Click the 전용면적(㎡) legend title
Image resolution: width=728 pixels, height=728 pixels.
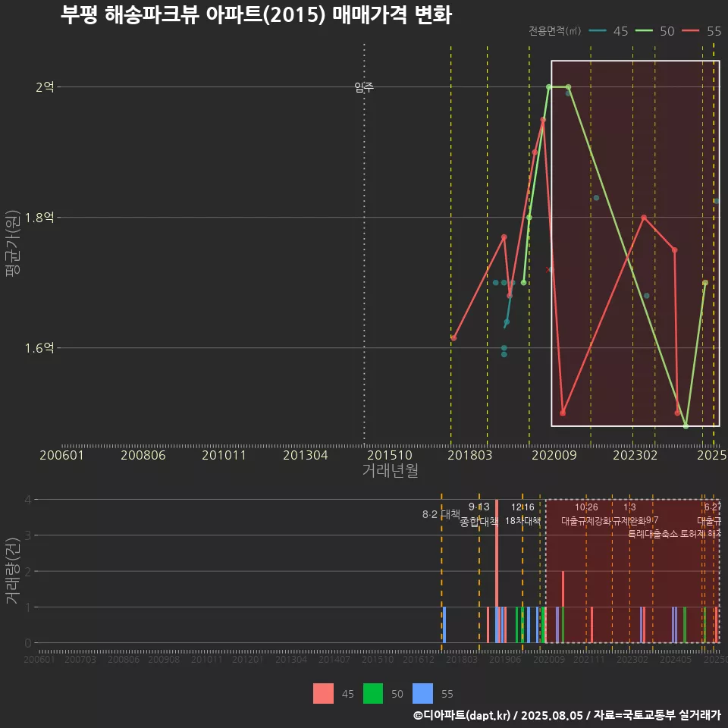click(x=555, y=30)
